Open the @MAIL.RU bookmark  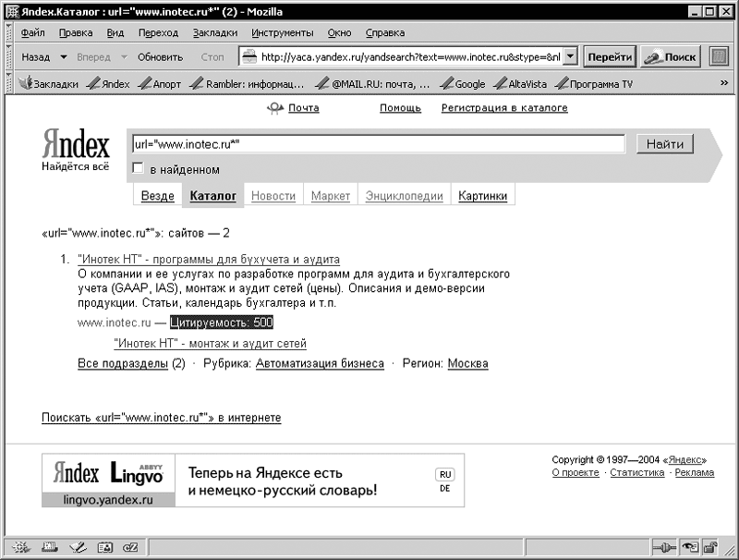(372, 84)
